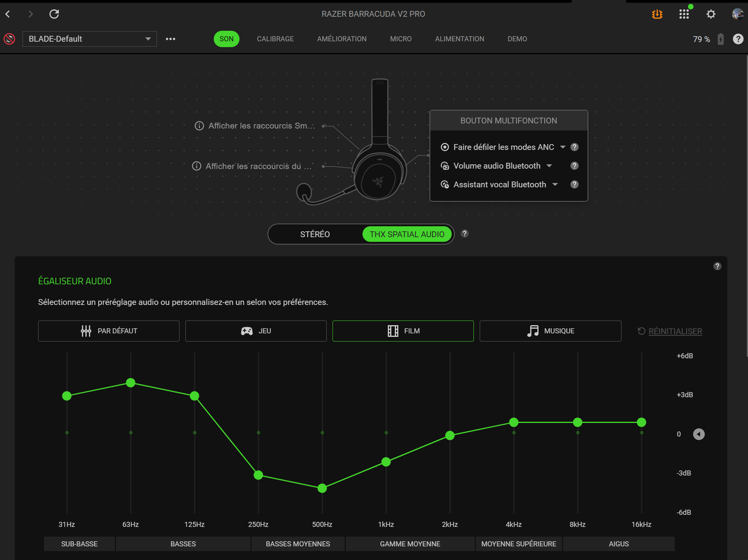The height and width of the screenshot is (560, 748).
Task: Open the three-dot profile options menu
Action: (171, 39)
